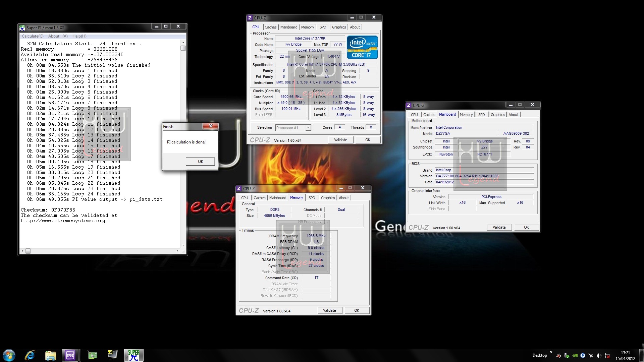Click the Name field Intel Core i7 3770K
The height and width of the screenshot is (362, 644).
pyautogui.click(x=310, y=38)
